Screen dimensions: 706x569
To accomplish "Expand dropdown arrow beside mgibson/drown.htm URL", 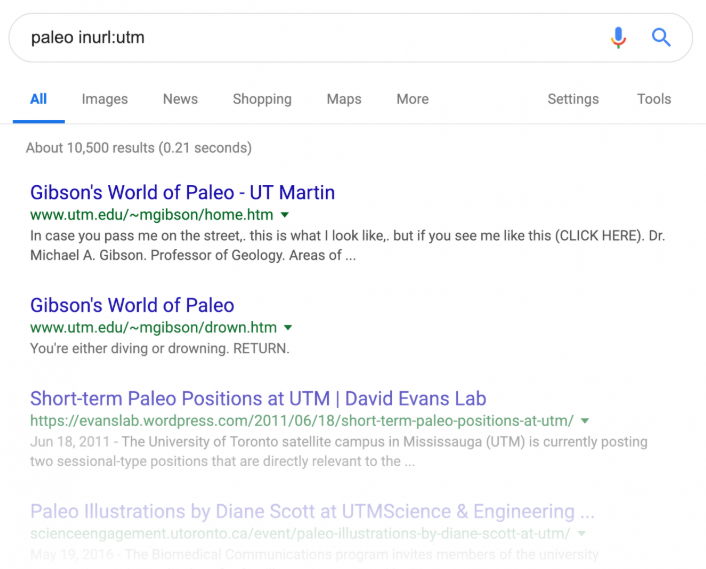I will click(288, 328).
